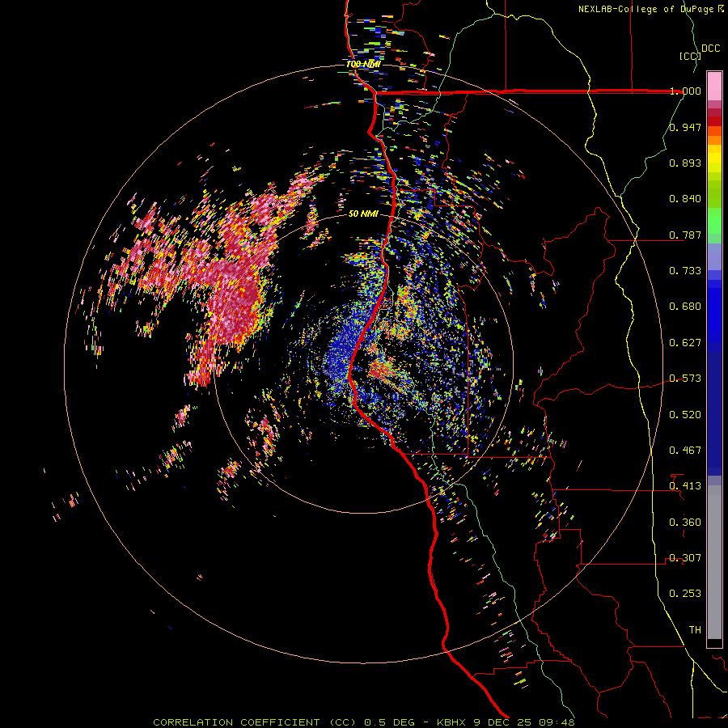The height and width of the screenshot is (728, 728).
Task: Click the 0.893 scale value
Action: click(x=685, y=163)
